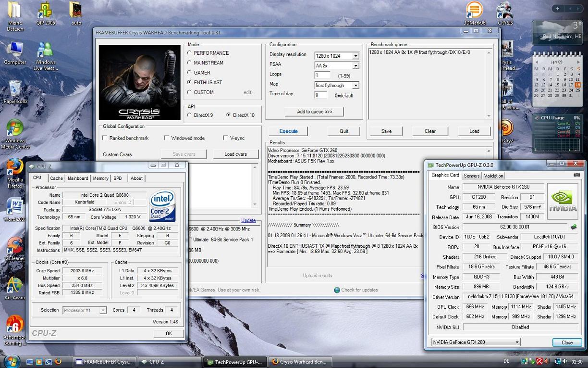Click the Benchmark queue scrollbar

[489, 84]
